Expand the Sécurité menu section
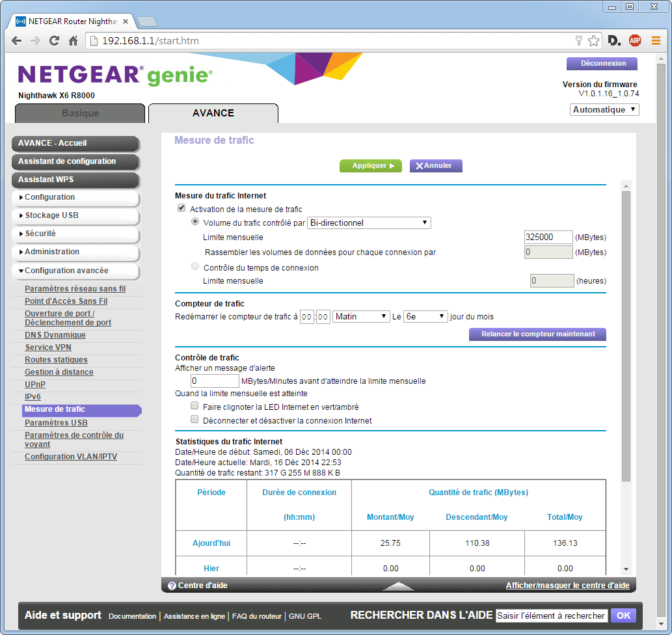Viewport: 672px width, 635px height. 75,234
